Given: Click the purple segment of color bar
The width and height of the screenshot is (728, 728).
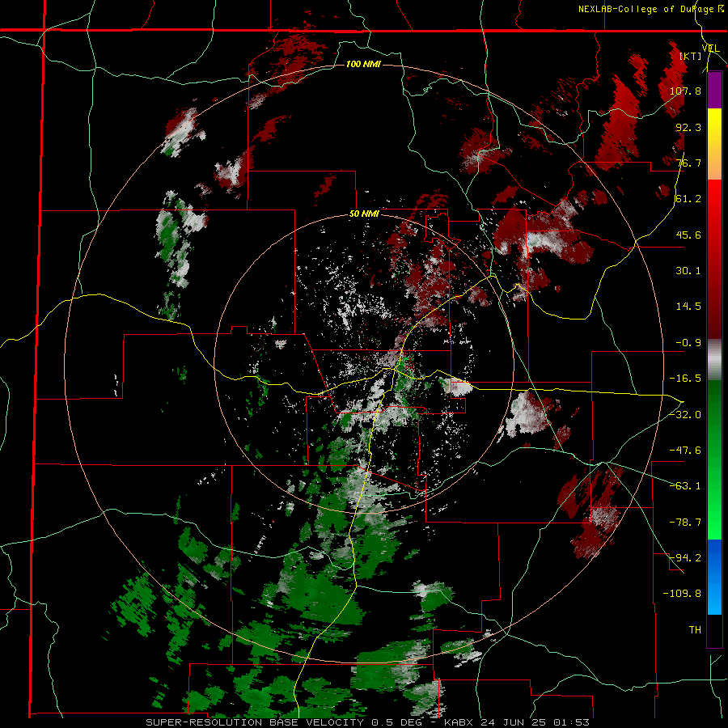Looking at the screenshot, I should [x=714, y=91].
